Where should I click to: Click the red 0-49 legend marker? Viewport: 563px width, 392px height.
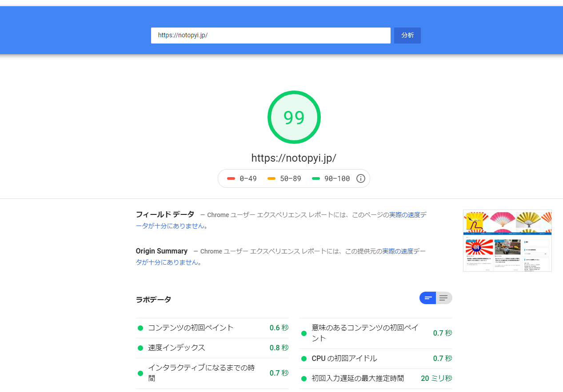point(231,178)
